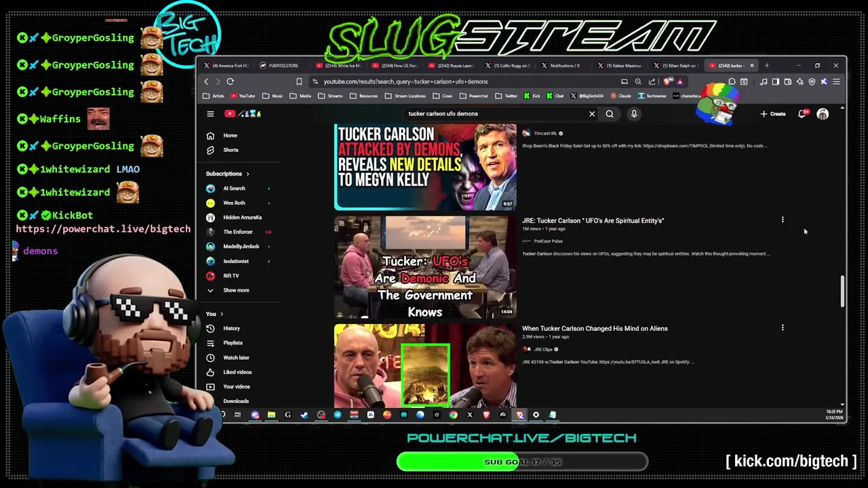Viewport: 868px width, 488px height.
Task: Play Tucker Attacked By Demons thumbnail
Action: coord(425,167)
